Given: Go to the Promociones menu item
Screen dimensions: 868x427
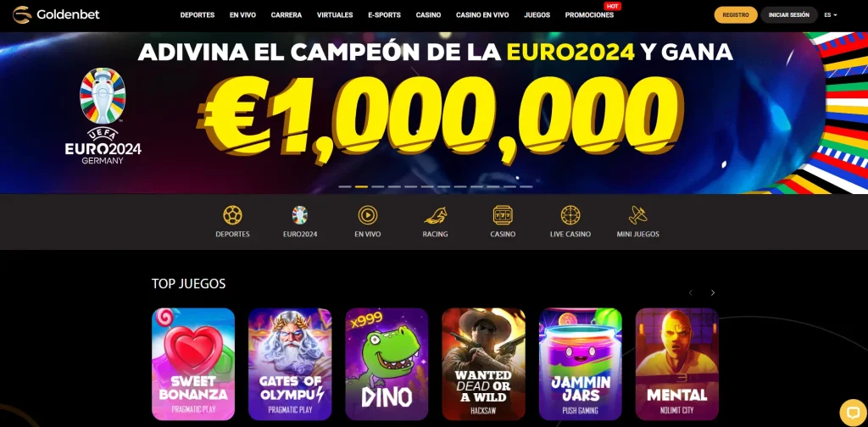Looking at the screenshot, I should coord(589,15).
